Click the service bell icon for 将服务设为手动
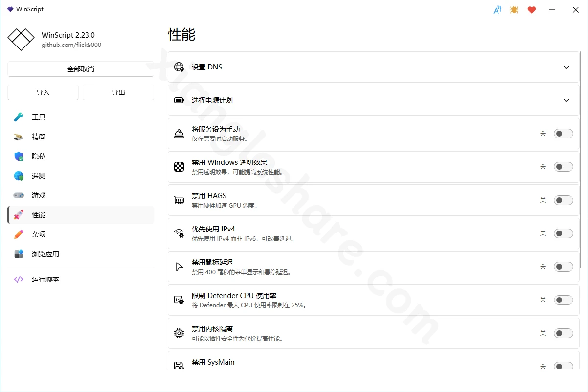 coord(179,134)
